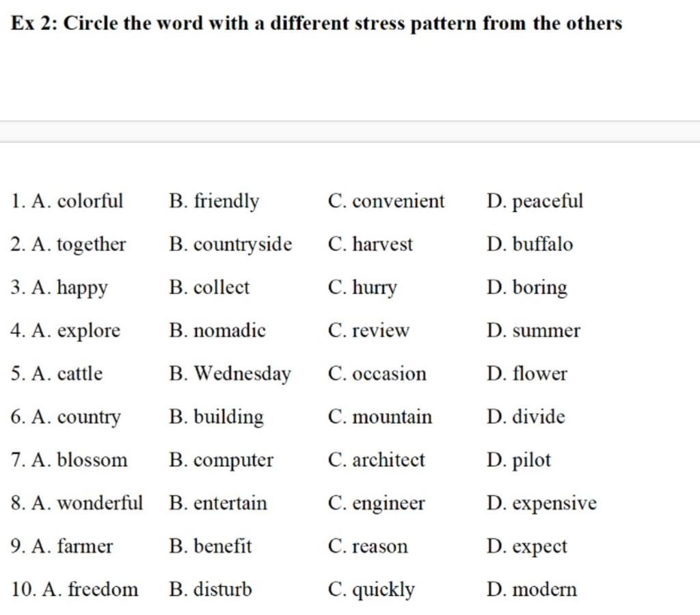The image size is (700, 615).
Task: Select 'Wednesday' in question 5
Action: (x=243, y=374)
